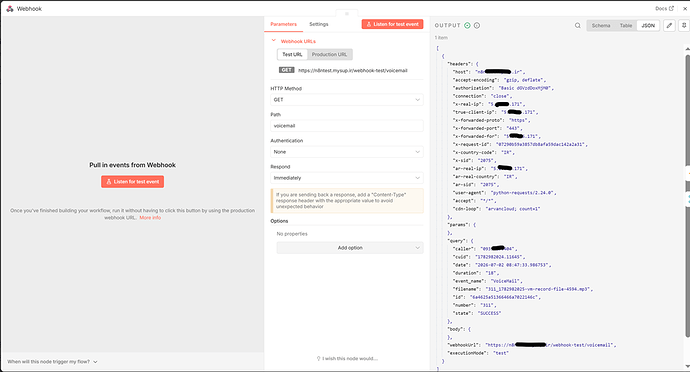Click 'I wish this node would...' link
Screen dimensions: 690x372
click(x=347, y=358)
